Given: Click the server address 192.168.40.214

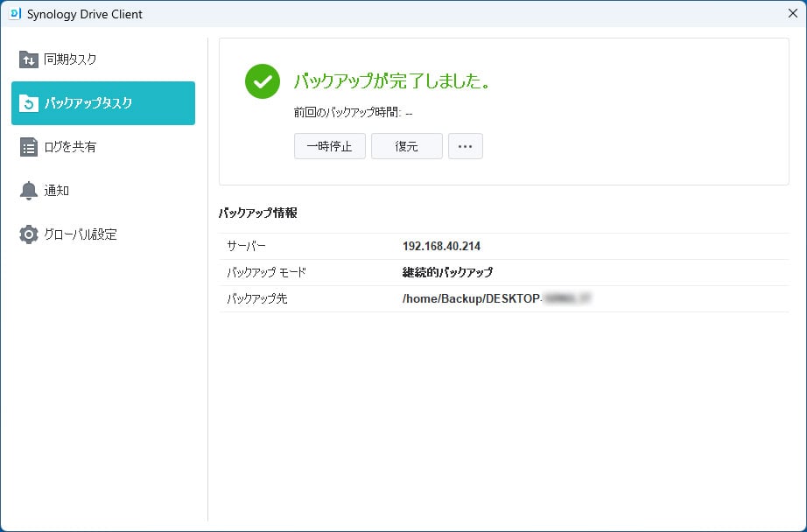Looking at the screenshot, I should point(441,247).
